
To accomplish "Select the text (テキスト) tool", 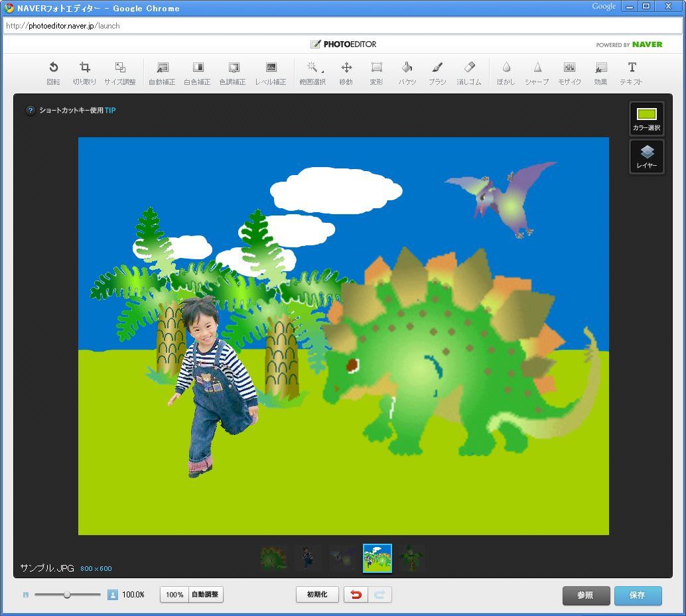I will point(631,73).
